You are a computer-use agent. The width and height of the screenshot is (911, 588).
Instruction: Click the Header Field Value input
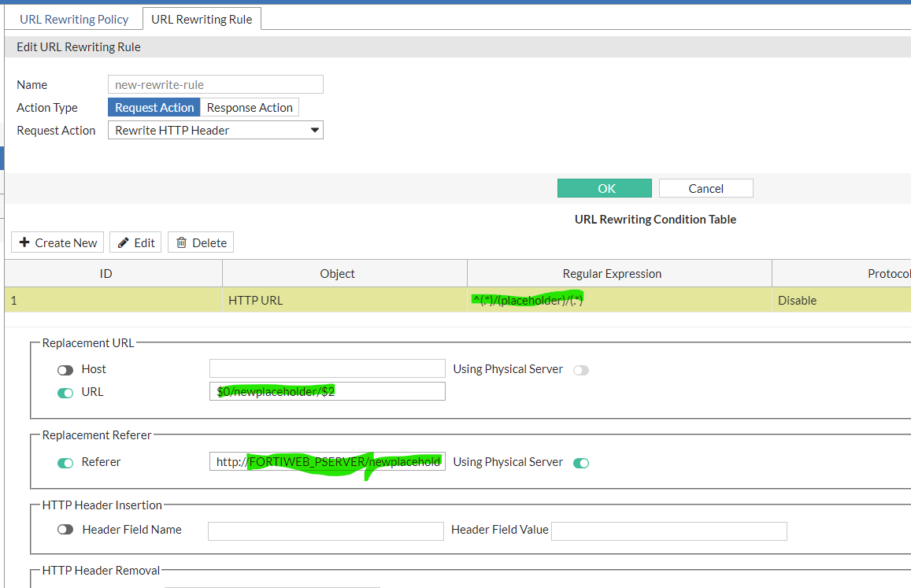pyautogui.click(x=668, y=531)
